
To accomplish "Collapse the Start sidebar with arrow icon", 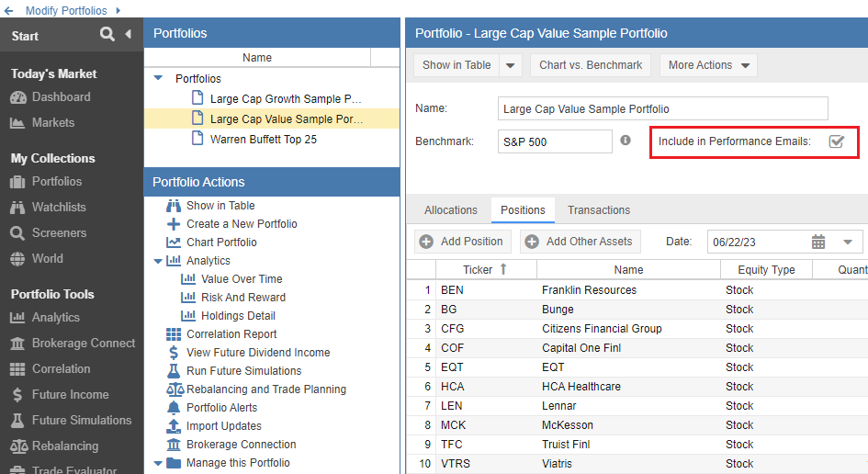I will [129, 34].
